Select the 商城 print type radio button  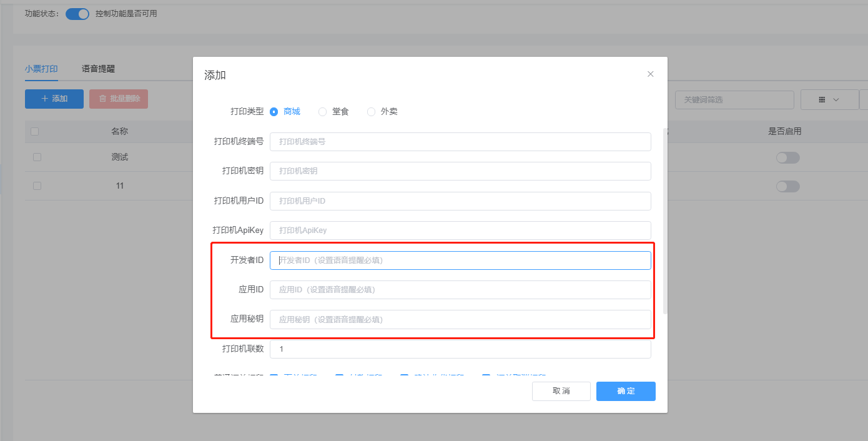pyautogui.click(x=275, y=111)
